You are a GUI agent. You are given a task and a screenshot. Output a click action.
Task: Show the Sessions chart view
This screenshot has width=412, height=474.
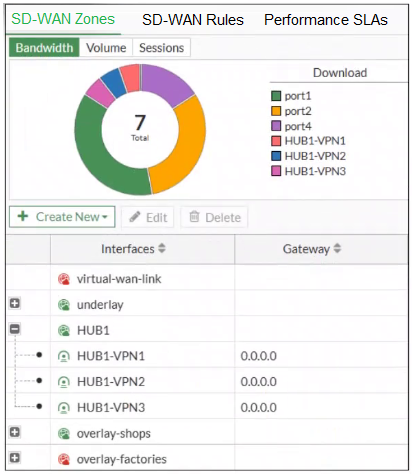(x=161, y=48)
